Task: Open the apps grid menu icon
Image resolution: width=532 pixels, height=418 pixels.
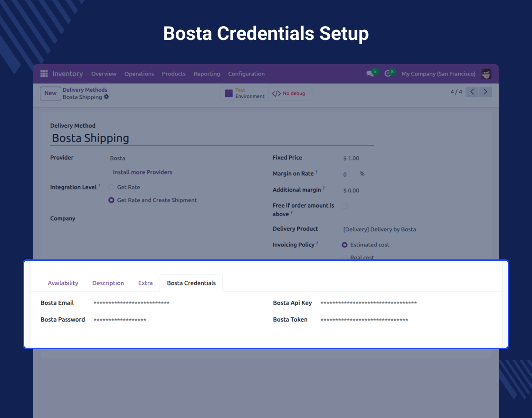Action: click(44, 74)
